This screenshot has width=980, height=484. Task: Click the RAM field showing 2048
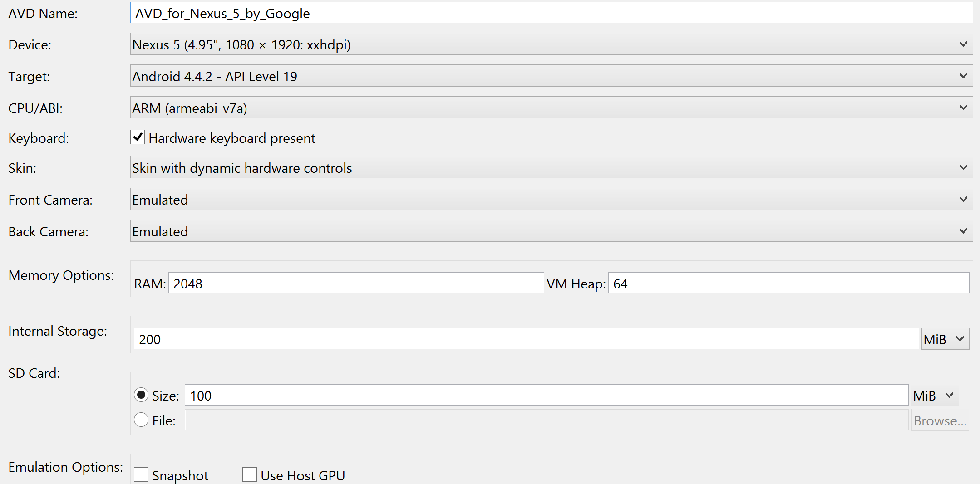[x=356, y=284]
